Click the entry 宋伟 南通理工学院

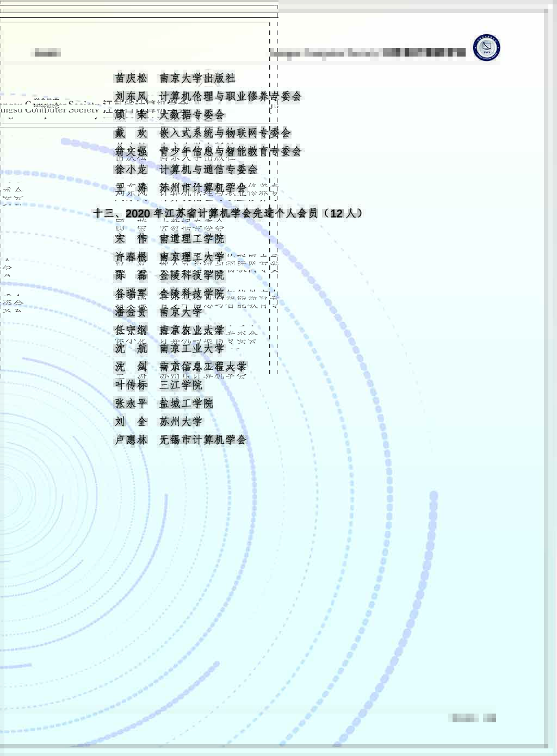(169, 239)
